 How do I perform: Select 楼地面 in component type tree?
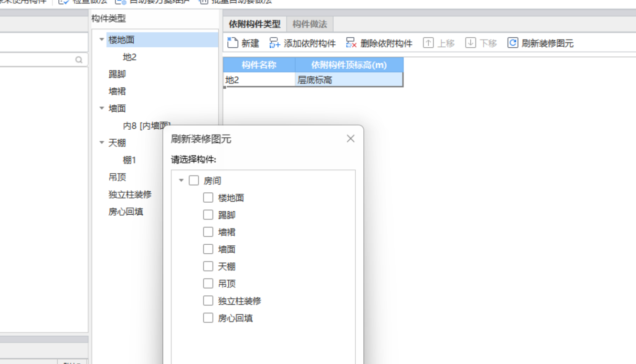[121, 40]
